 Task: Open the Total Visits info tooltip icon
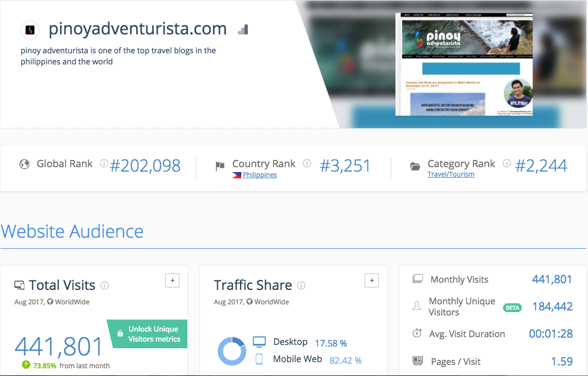point(104,285)
